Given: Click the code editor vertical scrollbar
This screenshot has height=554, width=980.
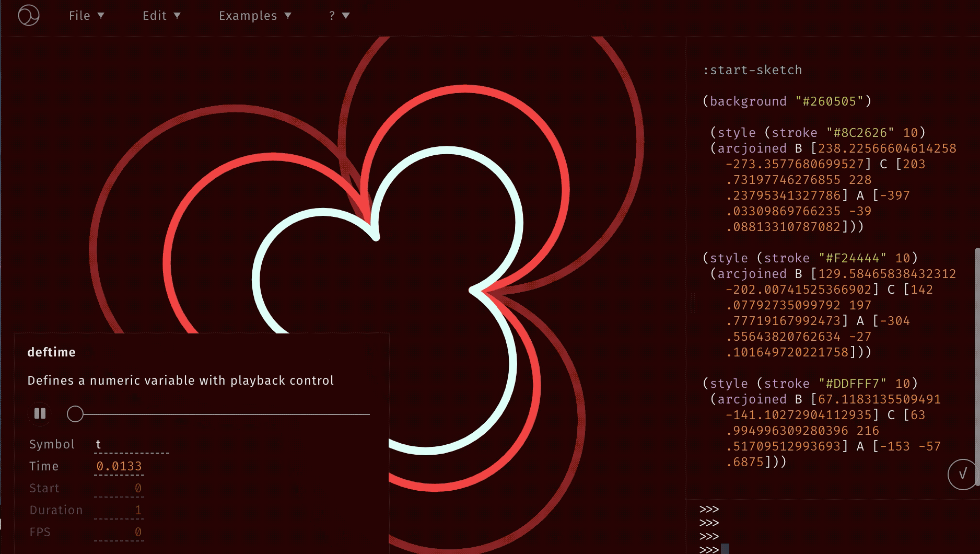Looking at the screenshot, I should [x=976, y=366].
